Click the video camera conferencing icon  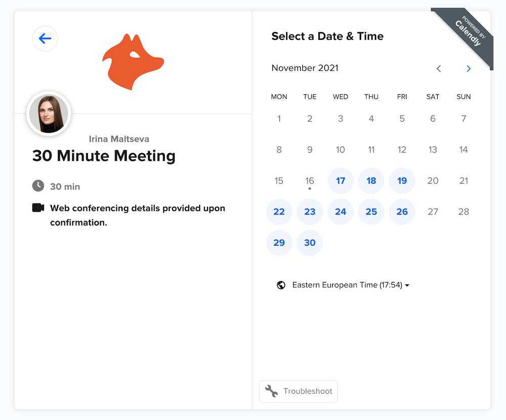click(x=37, y=207)
